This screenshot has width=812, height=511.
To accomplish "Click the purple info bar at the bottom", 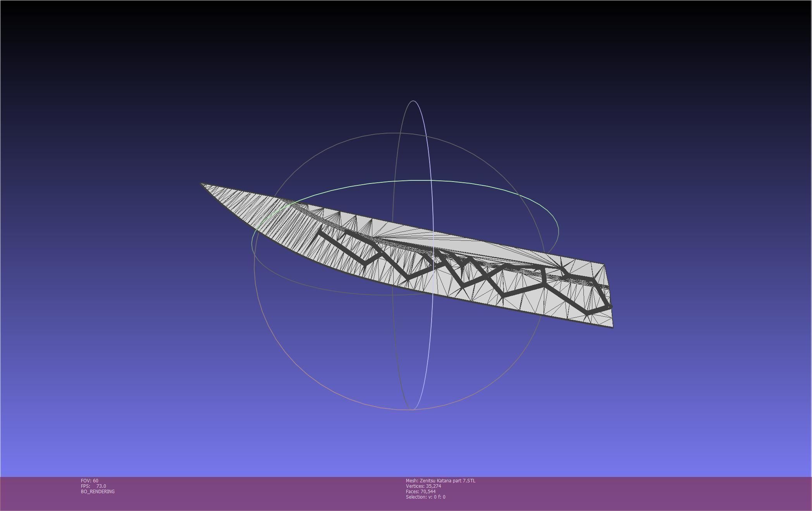I will [620, 494].
